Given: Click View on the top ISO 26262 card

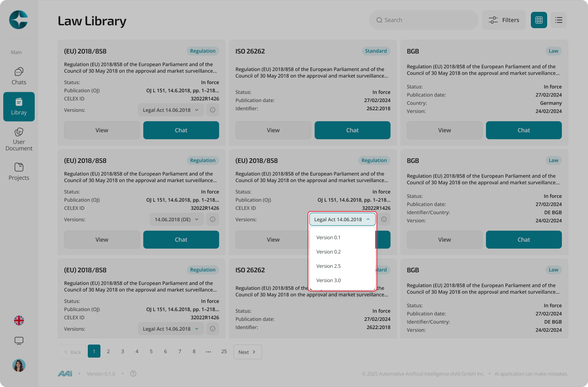Looking at the screenshot, I should pos(273,130).
